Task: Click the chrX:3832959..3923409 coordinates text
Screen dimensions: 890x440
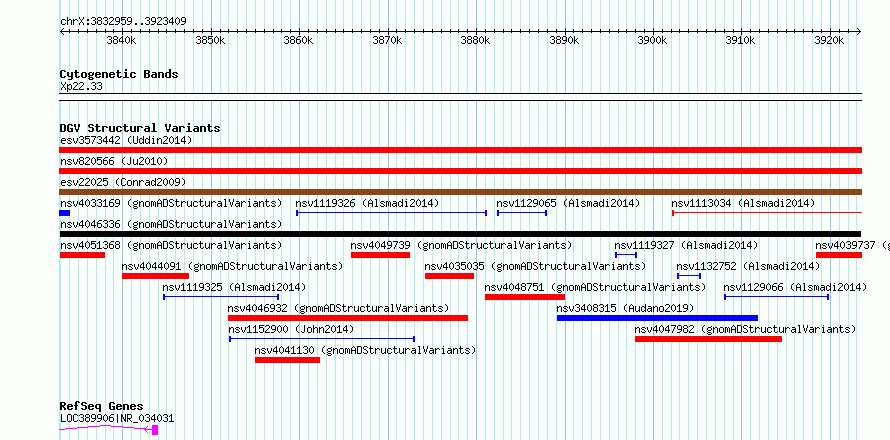Action: 123,22
